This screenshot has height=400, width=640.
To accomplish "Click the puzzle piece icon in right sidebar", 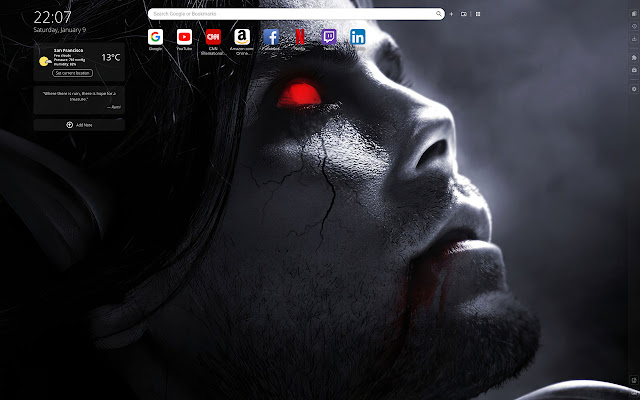I will point(634,58).
